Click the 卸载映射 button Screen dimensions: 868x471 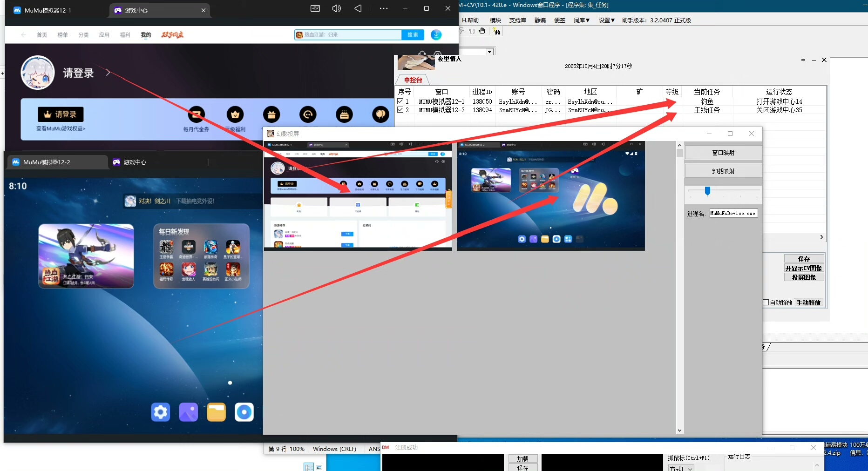723,171
